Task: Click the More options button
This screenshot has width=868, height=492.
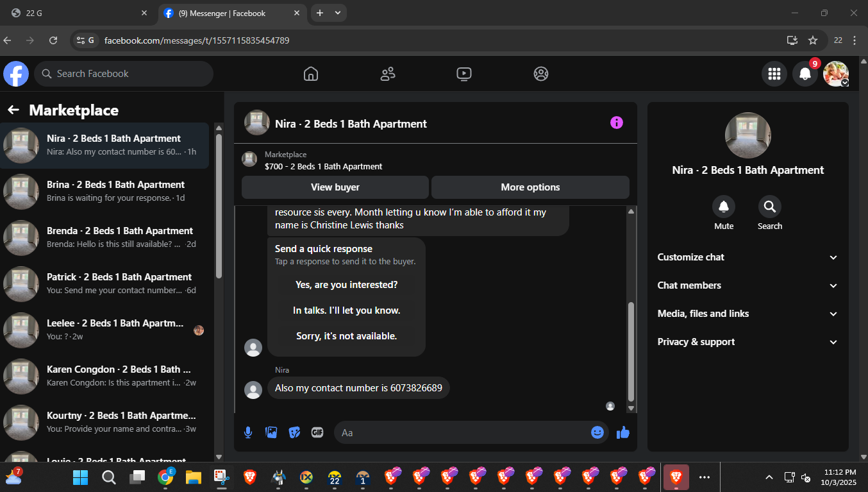Action: tap(530, 187)
